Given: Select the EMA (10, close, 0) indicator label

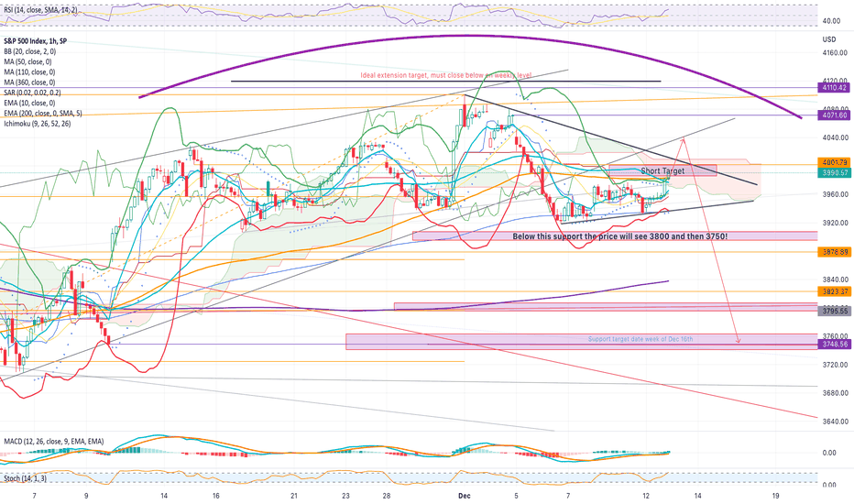Looking at the screenshot, I should click(29, 103).
